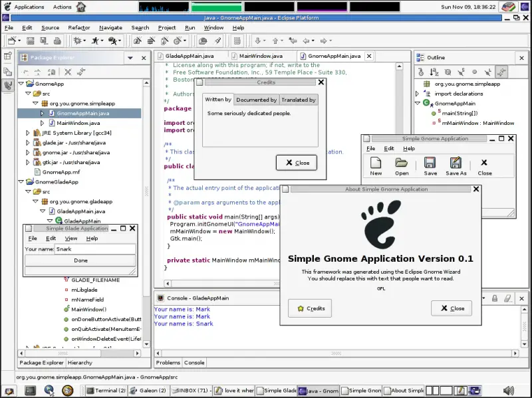Expand the gnome.jar node
This screenshot has width=532, height=398.
tap(28, 153)
